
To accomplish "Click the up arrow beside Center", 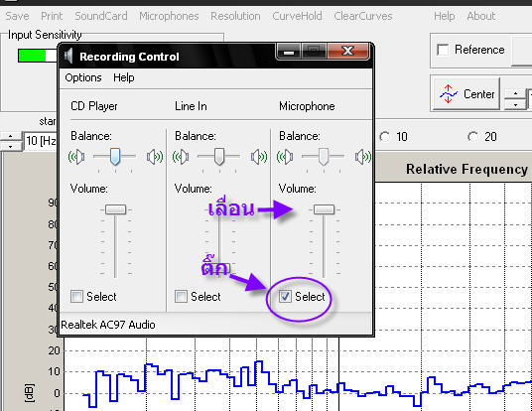I will 515,93.
